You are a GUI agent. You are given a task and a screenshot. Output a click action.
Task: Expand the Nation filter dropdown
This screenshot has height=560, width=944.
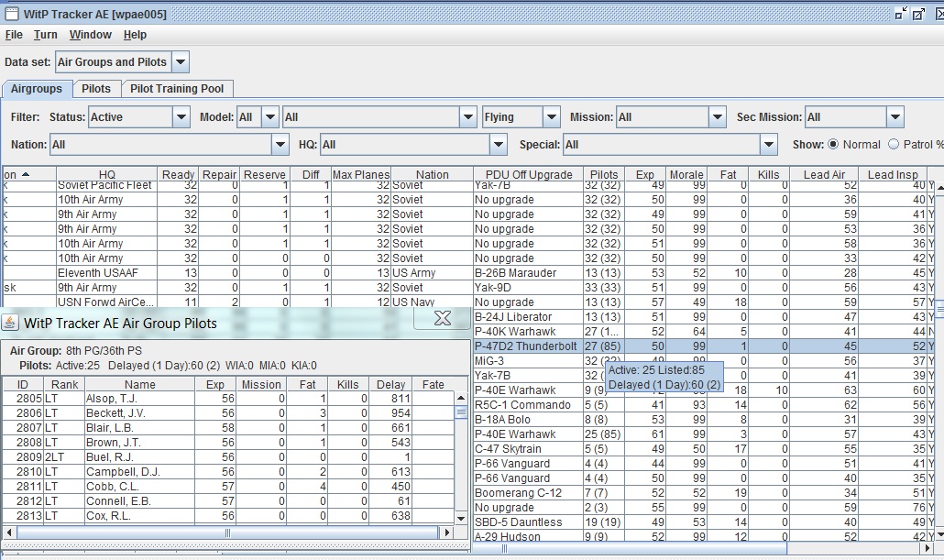click(x=280, y=145)
